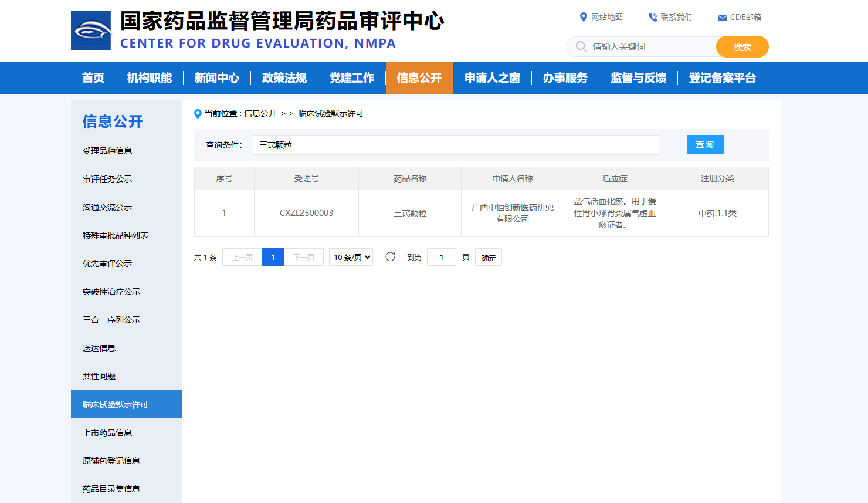Image resolution: width=868 pixels, height=503 pixels.
Task: Click the 共 1 条 total count text
Action: pos(205,258)
